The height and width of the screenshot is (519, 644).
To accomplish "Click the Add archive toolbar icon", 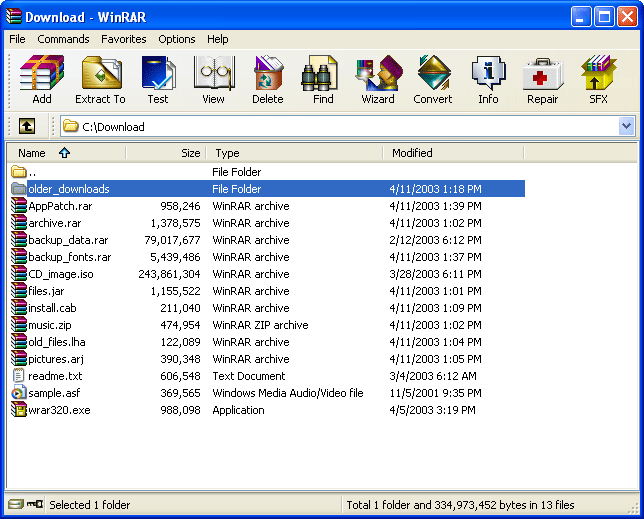I will click(42, 80).
